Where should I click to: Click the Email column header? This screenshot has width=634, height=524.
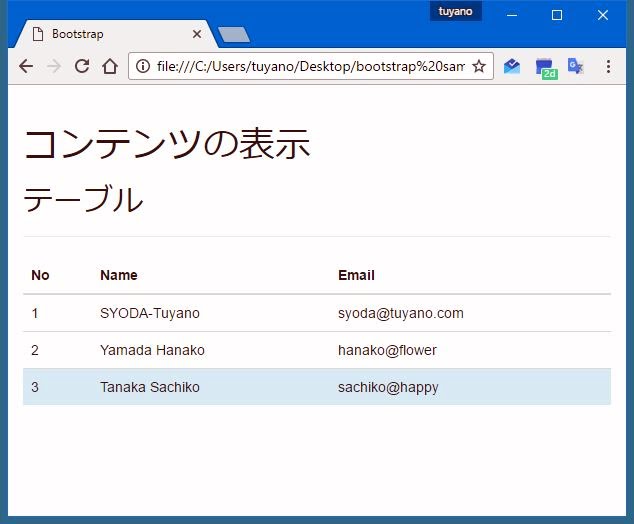click(x=356, y=275)
